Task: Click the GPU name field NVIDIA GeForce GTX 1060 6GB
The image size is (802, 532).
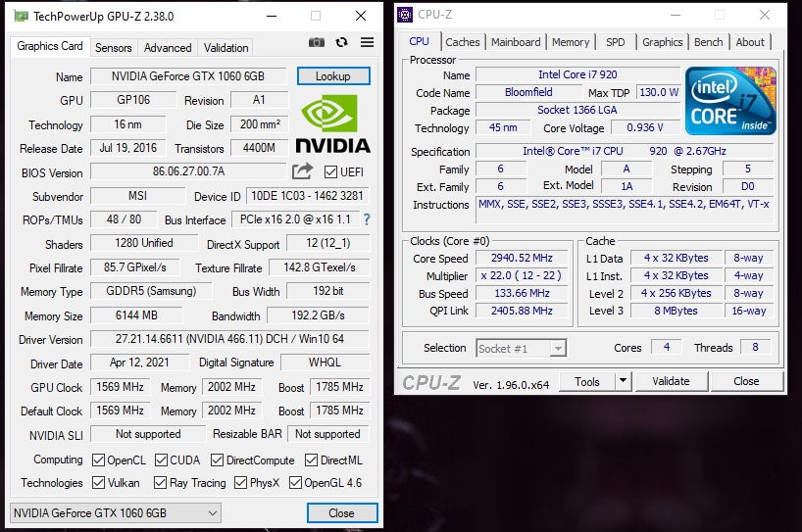Action: (x=188, y=76)
